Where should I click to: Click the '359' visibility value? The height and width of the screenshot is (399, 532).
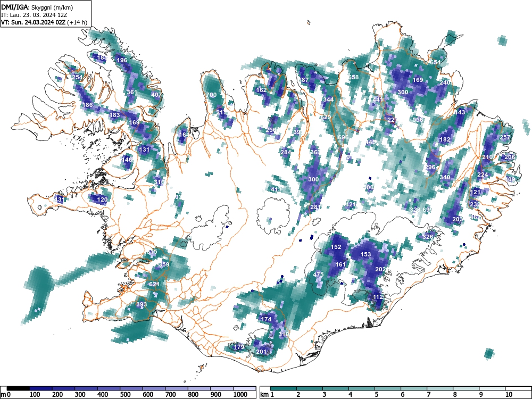tap(164, 264)
